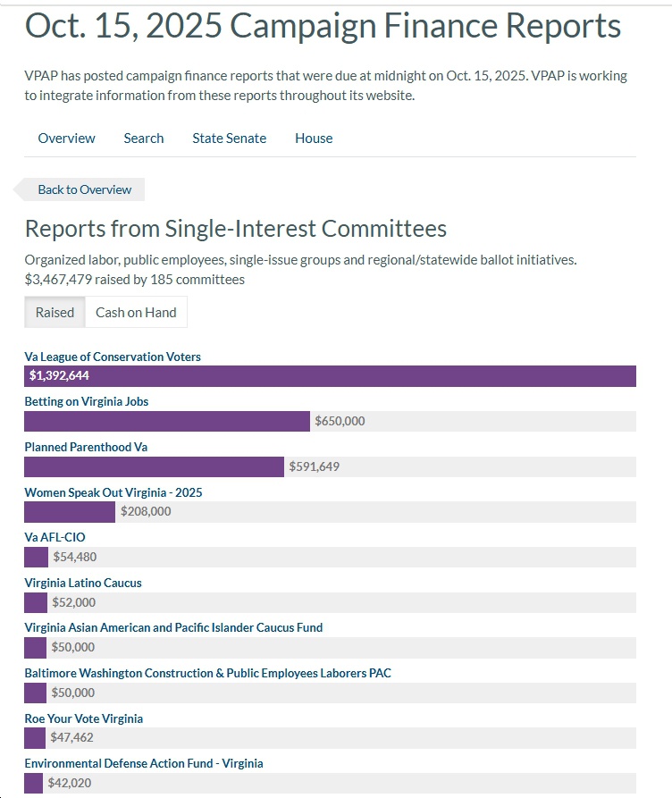Open the State Senate tab

pyautogui.click(x=229, y=138)
